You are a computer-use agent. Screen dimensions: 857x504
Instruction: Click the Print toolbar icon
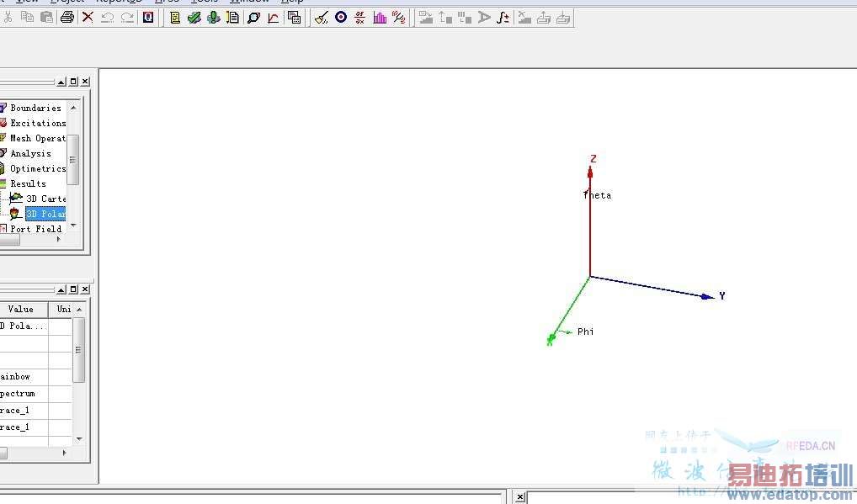(67, 18)
